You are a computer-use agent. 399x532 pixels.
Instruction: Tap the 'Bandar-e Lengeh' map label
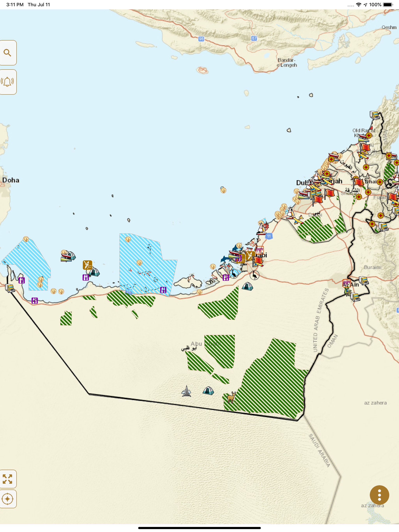[287, 63]
